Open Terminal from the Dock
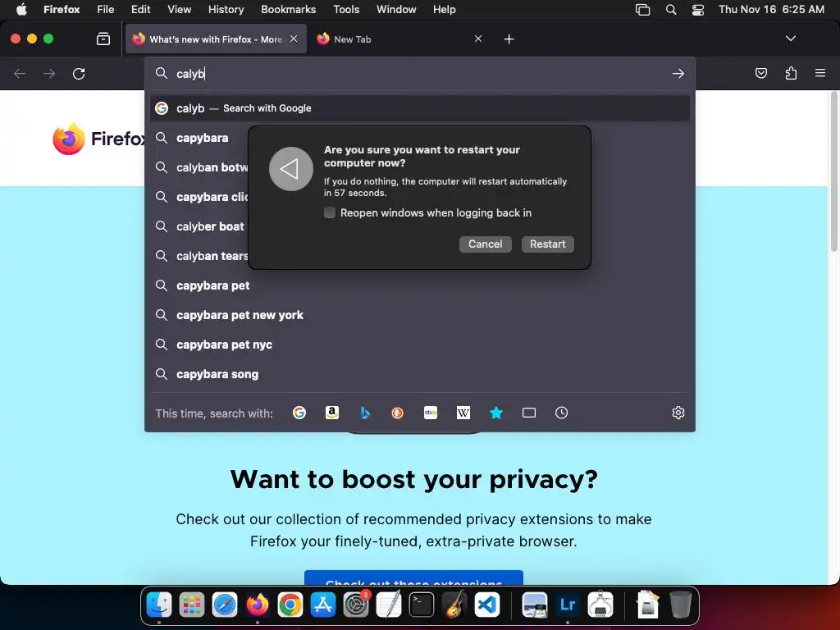 click(x=422, y=605)
